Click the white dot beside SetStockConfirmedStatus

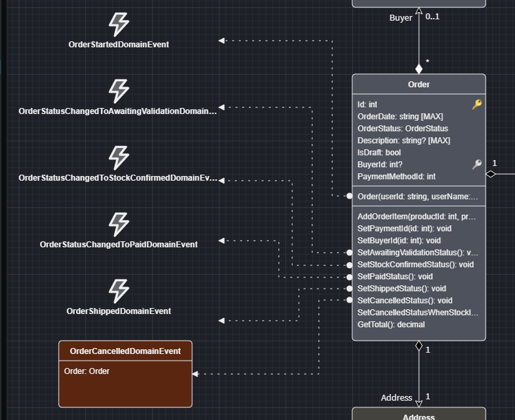coord(350,265)
